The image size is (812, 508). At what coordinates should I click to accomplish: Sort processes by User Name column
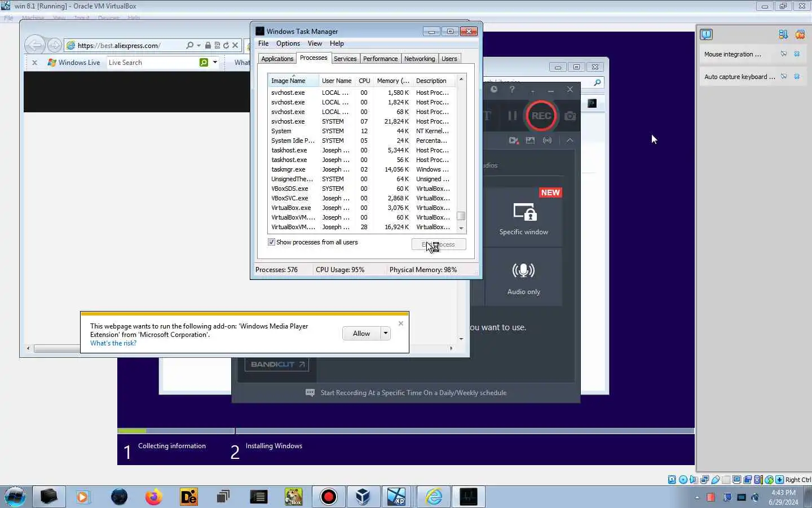point(337,81)
